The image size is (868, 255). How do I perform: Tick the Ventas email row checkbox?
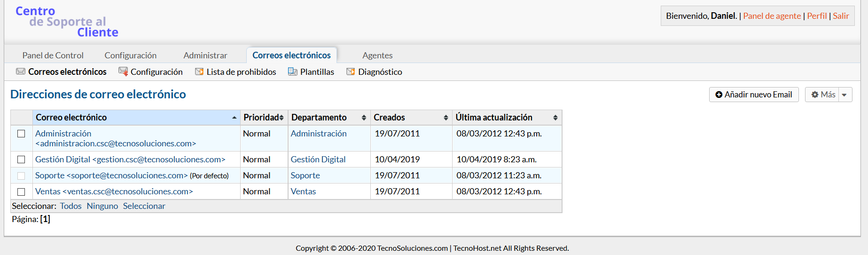click(x=21, y=191)
